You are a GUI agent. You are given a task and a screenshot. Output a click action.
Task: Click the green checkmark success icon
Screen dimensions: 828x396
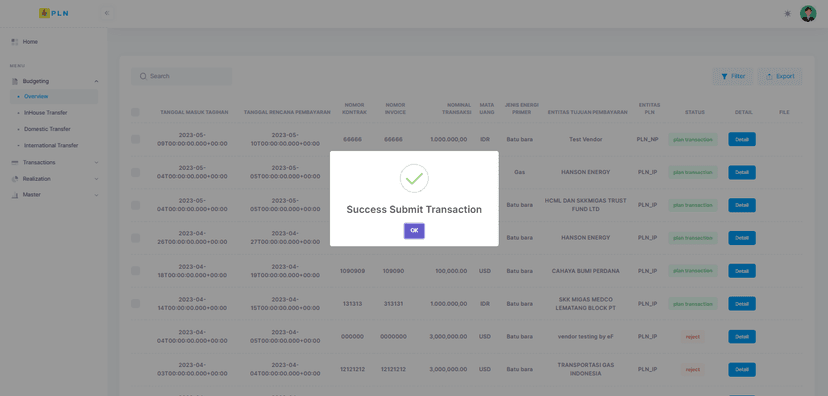click(414, 178)
